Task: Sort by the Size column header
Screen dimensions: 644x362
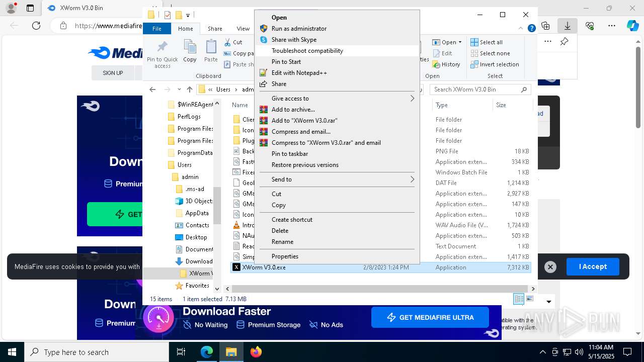Action: (512, 105)
